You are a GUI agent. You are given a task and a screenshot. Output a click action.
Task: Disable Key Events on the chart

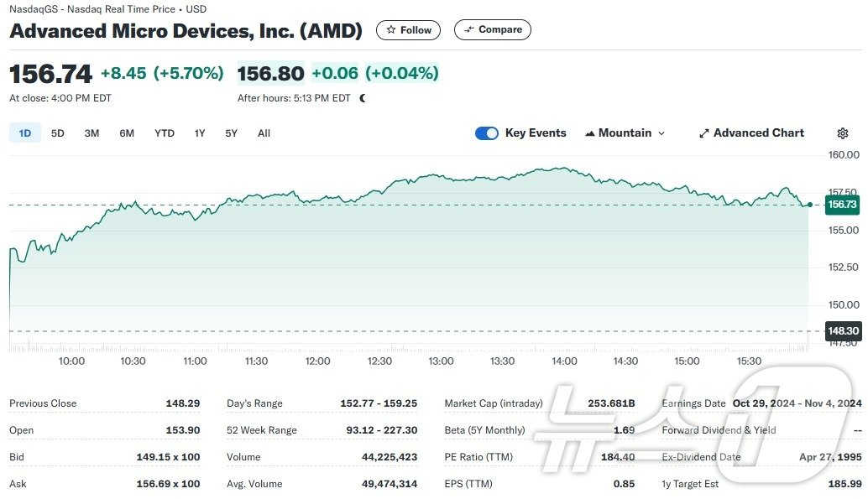click(486, 133)
